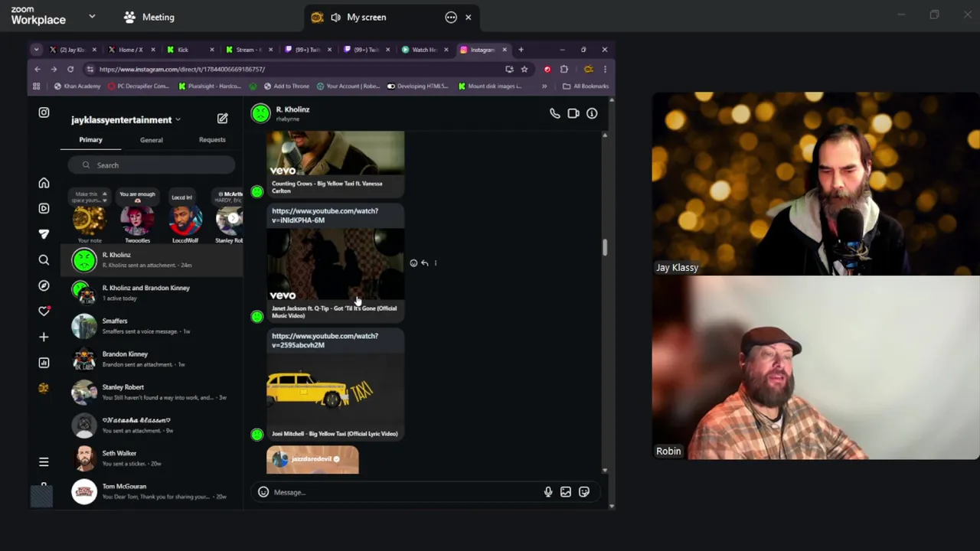Open the Janet Jackson YouTube link

pyautogui.click(x=325, y=215)
